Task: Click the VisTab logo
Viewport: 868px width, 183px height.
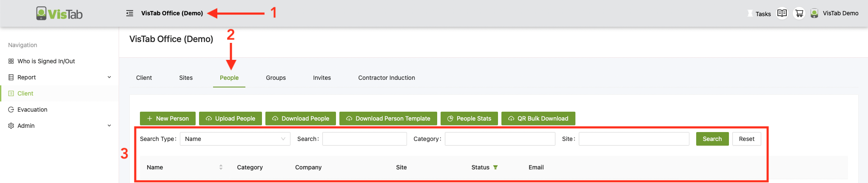Action: pyautogui.click(x=60, y=14)
